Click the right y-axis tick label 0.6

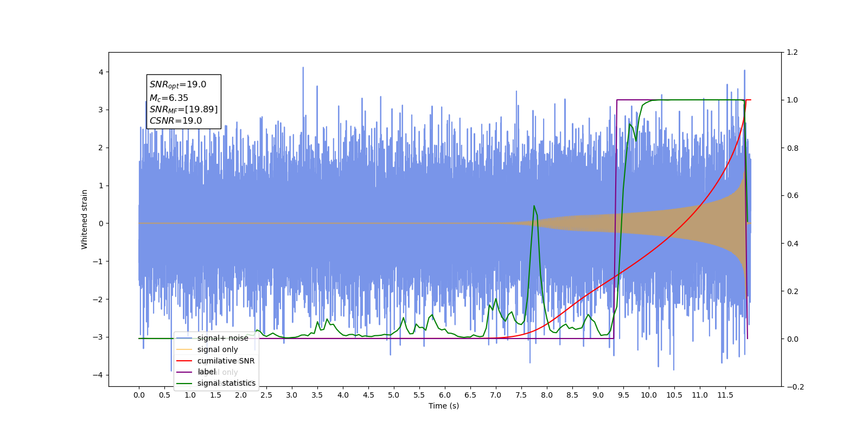tap(793, 196)
